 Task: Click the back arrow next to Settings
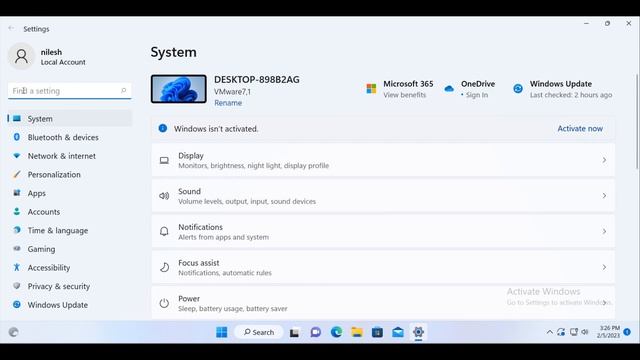tap(11, 29)
